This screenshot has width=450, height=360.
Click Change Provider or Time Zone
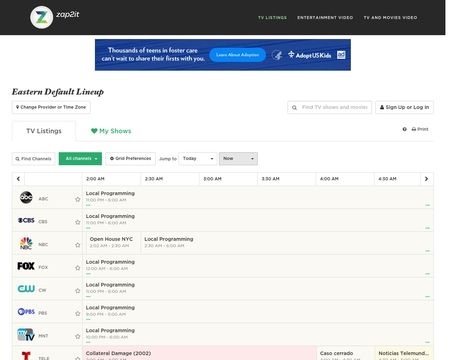51,107
